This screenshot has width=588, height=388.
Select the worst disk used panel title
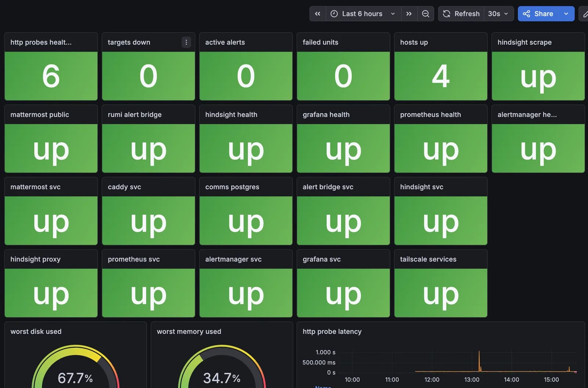pos(36,332)
